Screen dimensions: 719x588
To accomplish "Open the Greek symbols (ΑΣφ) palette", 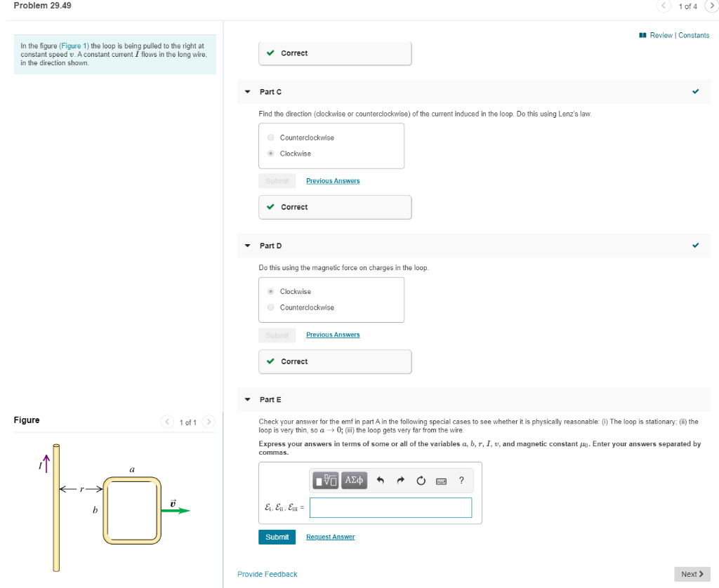I will [x=354, y=480].
